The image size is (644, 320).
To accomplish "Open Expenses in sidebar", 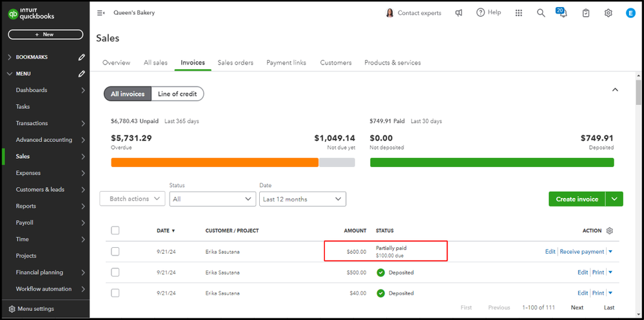I will (x=28, y=173).
